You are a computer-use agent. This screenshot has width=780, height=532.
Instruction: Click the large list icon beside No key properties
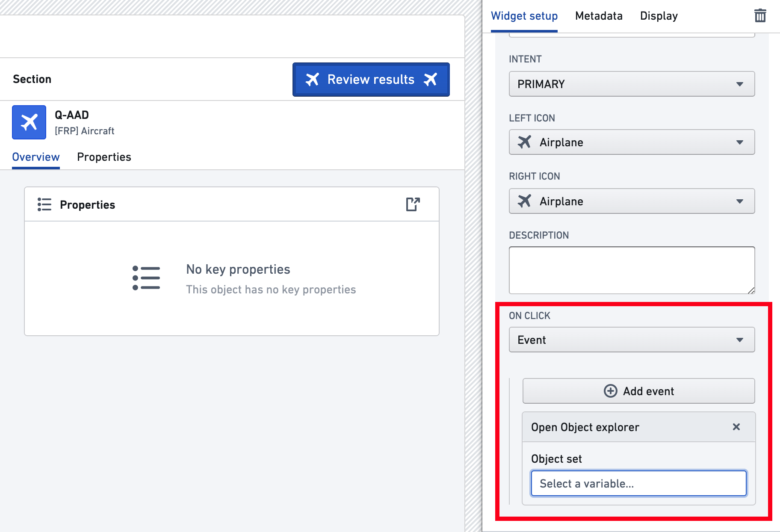point(146,278)
